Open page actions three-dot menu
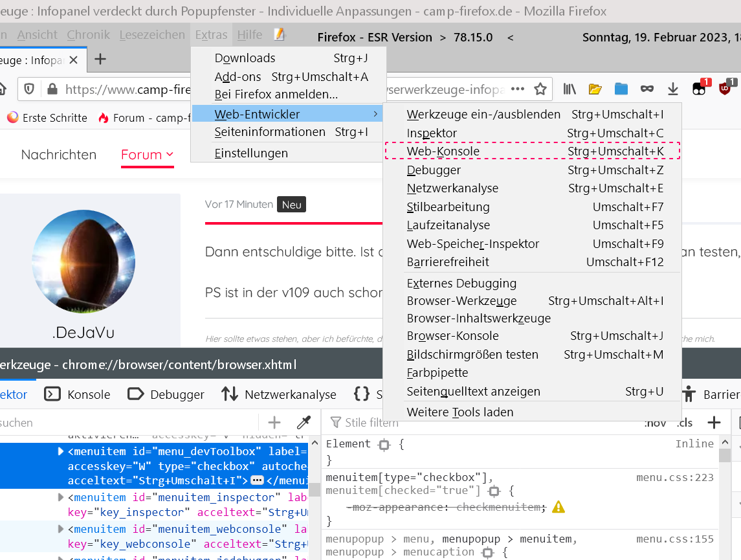Viewport: 741px width, 560px height. (x=518, y=89)
